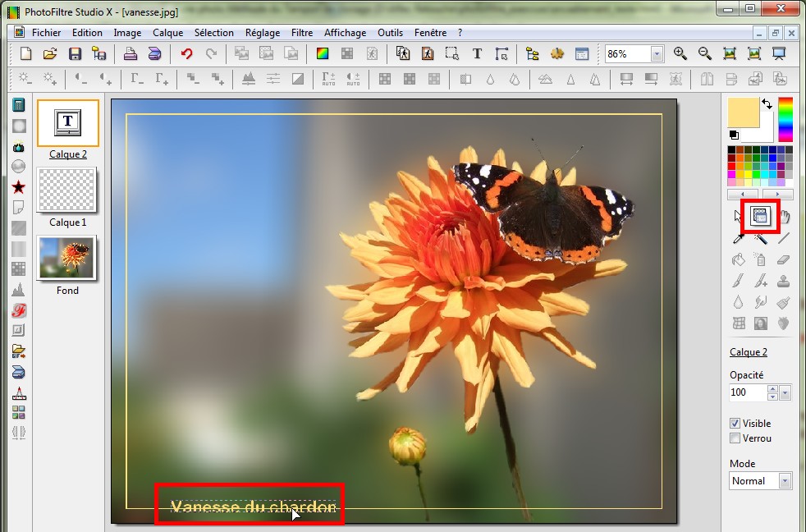Zoom in with magnifier plus icon
The width and height of the screenshot is (806, 532).
(680, 53)
